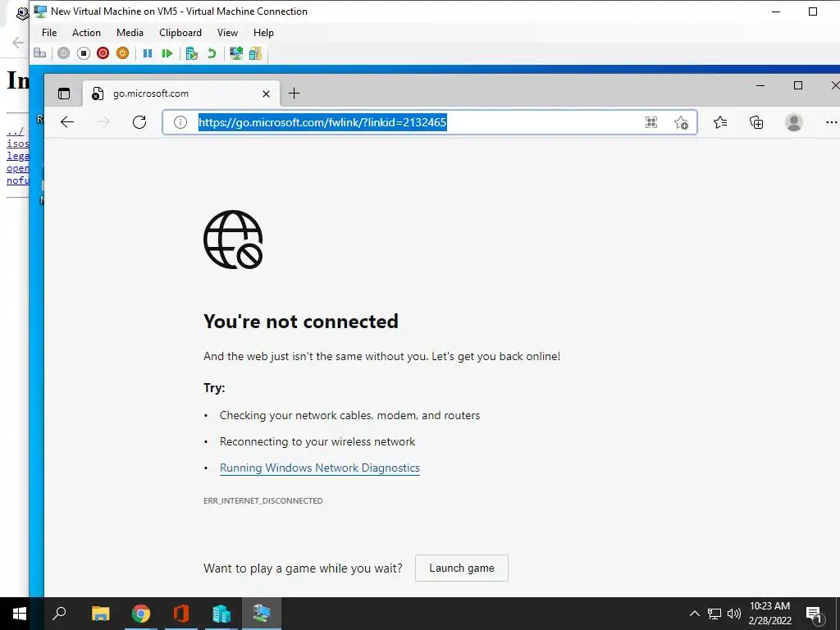Open Google Chrome from the taskbar
This screenshot has height=630, width=840.
(x=141, y=614)
